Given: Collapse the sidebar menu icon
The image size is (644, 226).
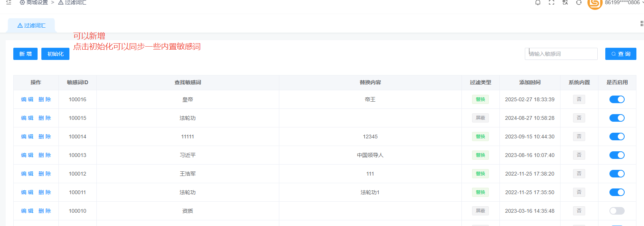Looking at the screenshot, I should [9, 2].
